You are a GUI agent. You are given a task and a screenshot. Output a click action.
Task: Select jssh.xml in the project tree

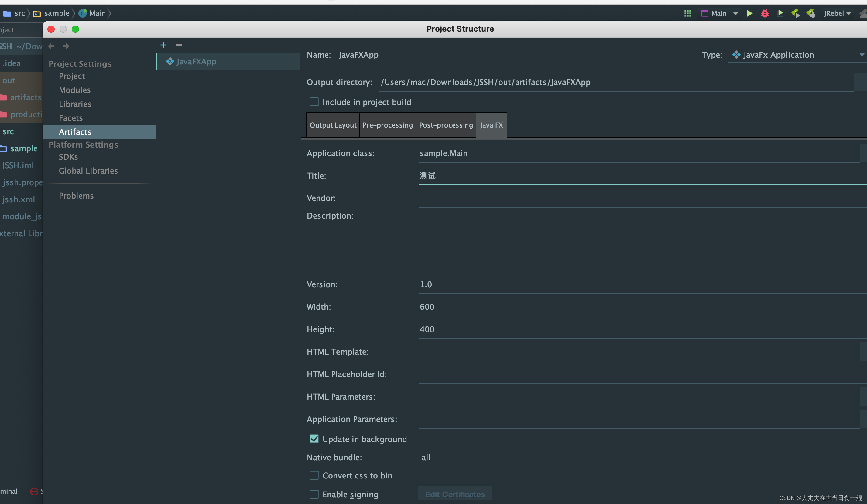[18, 199]
